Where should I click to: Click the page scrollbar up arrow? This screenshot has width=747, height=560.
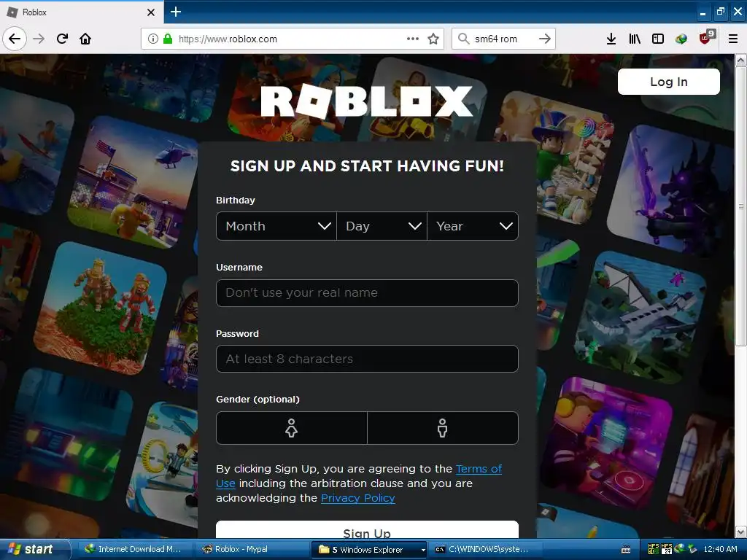tap(741, 60)
